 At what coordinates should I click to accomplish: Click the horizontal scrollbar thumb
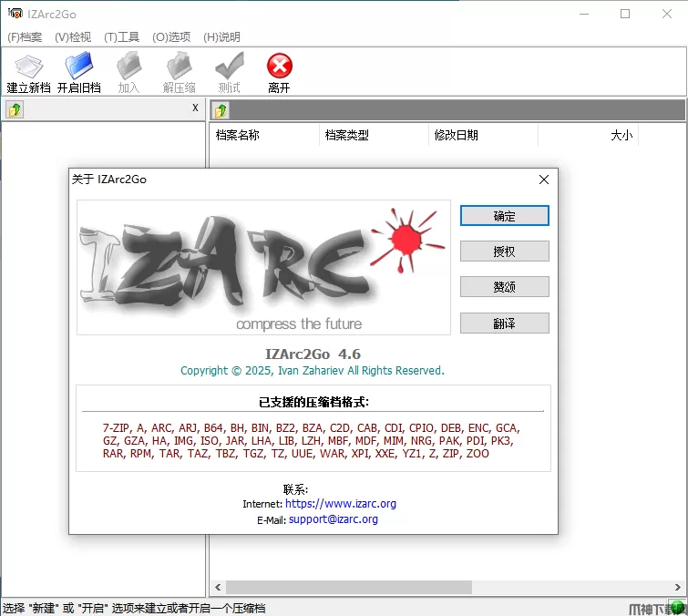click(349, 587)
